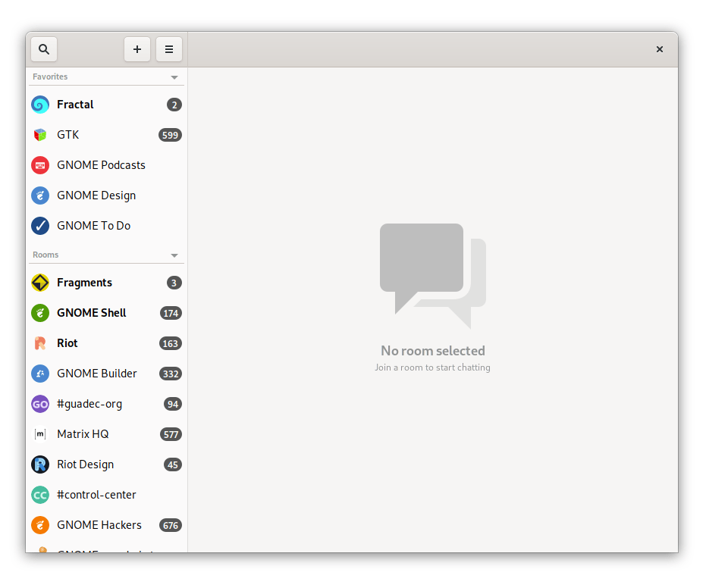The height and width of the screenshot is (588, 706).
Task: Click the GNOME To Do checkmark avatar
Action: pos(39,226)
